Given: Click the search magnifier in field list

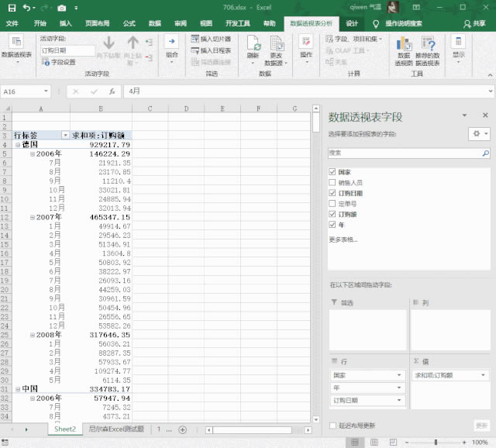Looking at the screenshot, I should (x=486, y=153).
